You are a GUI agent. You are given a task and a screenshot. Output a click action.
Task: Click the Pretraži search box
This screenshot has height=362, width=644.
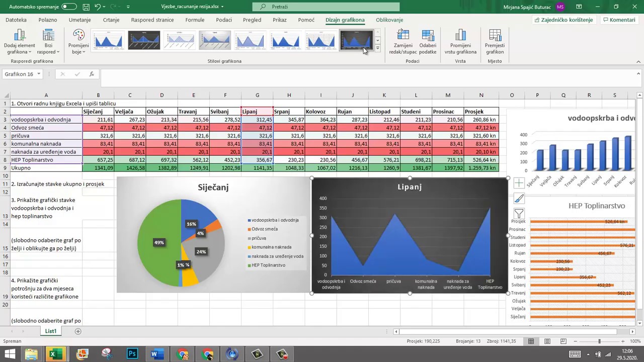pos(326,7)
